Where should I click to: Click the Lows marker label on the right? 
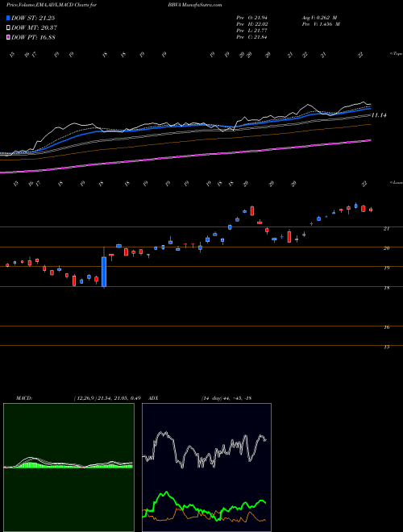tap(396, 182)
